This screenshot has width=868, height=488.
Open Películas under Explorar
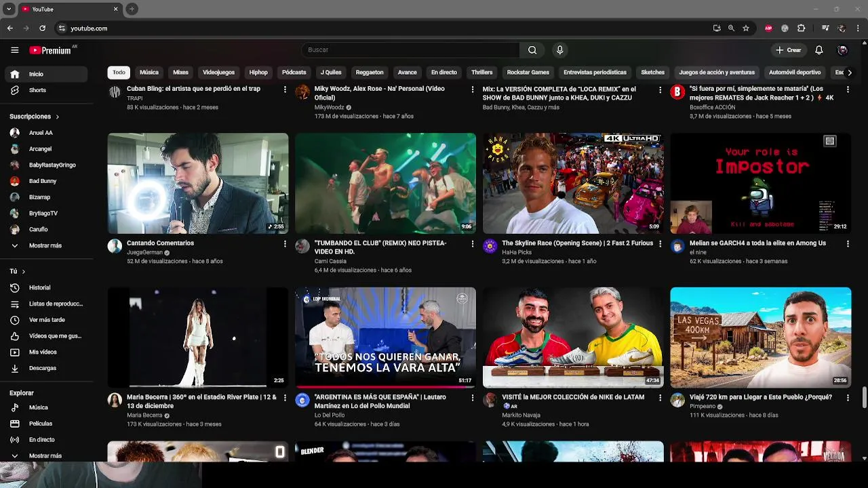pyautogui.click(x=47, y=424)
